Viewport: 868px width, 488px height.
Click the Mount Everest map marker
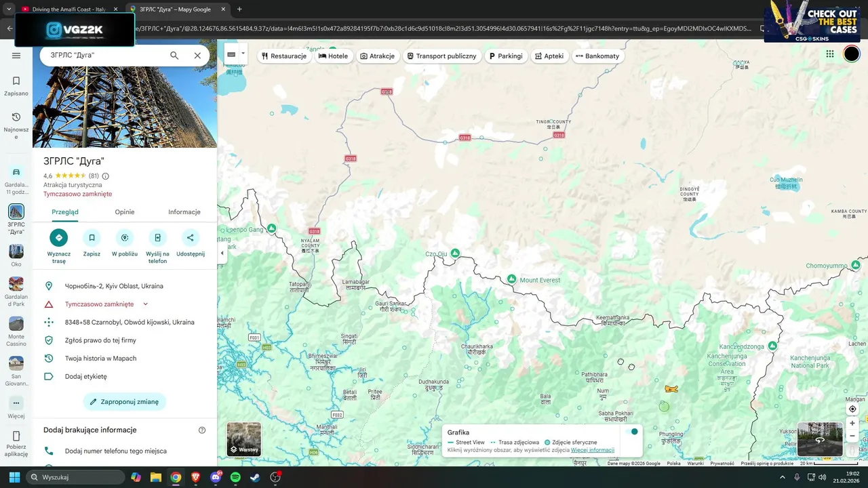click(512, 279)
